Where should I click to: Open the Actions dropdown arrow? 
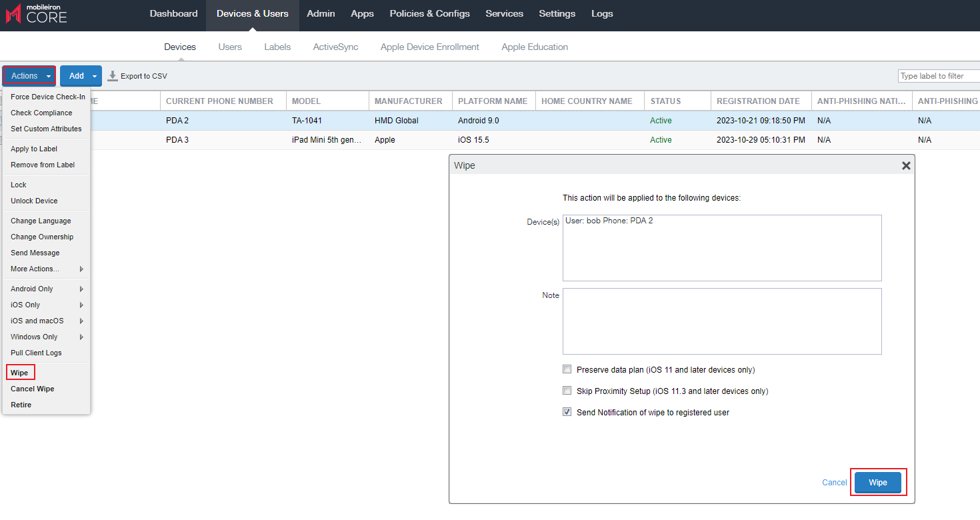click(48, 76)
